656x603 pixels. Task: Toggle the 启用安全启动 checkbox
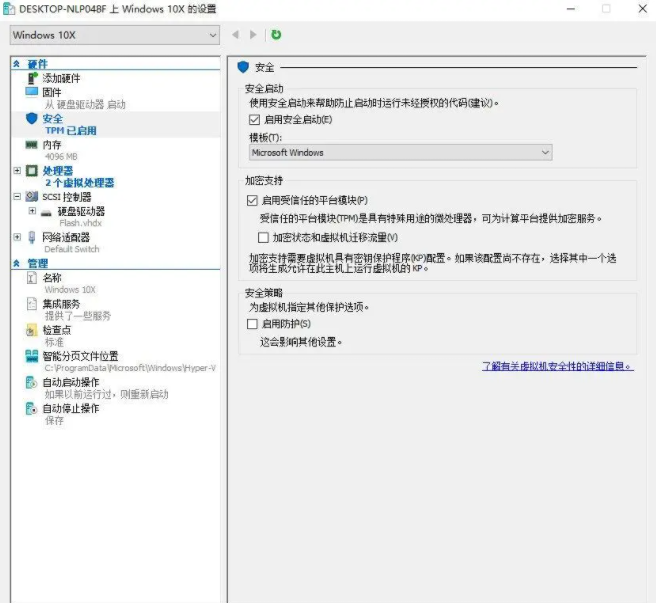(x=255, y=120)
